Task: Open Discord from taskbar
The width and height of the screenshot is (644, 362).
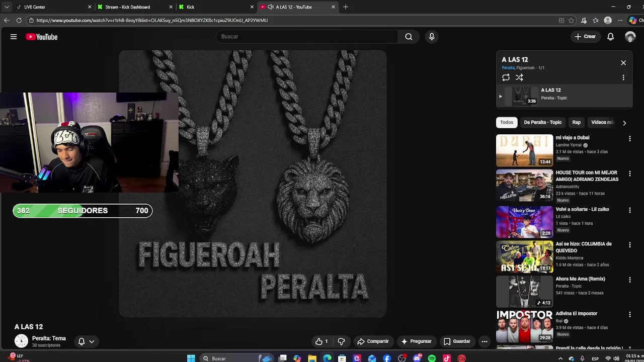Action: click(417, 358)
